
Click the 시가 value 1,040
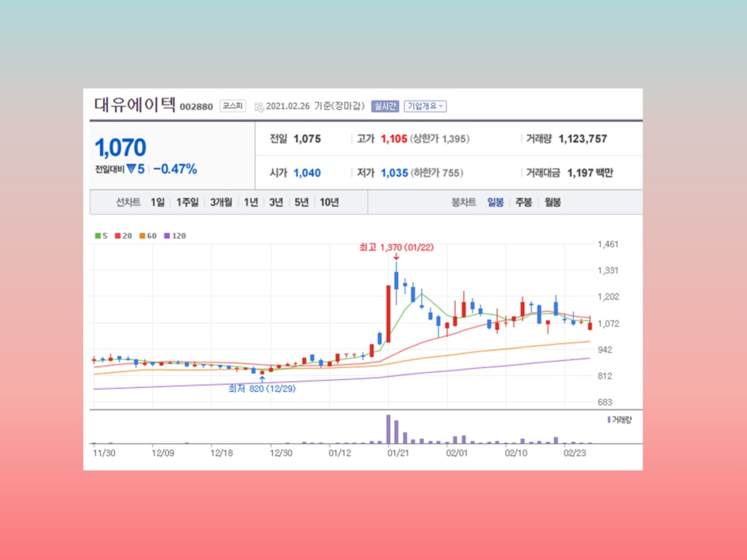pos(307,173)
